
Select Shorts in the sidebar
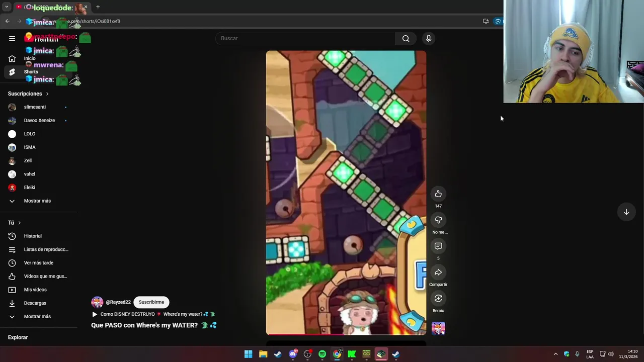39,72
